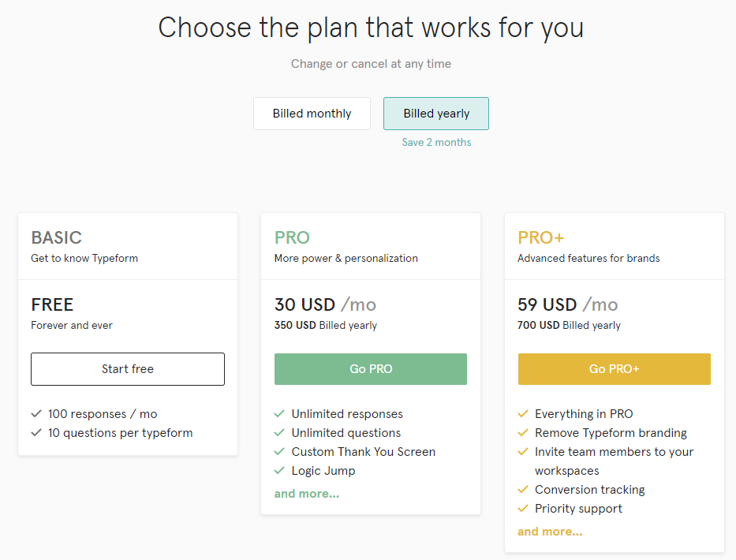Screen dimensions: 736x560
Task: Click checkmark icon beside 100 responses / mo
Action: click(36, 413)
